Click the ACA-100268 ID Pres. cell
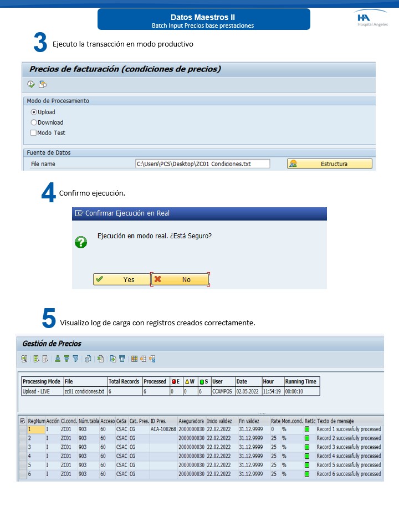 pyautogui.click(x=163, y=429)
